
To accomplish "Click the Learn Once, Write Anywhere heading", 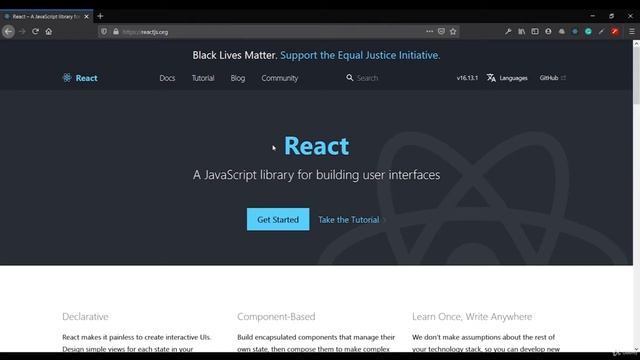I will [x=472, y=316].
